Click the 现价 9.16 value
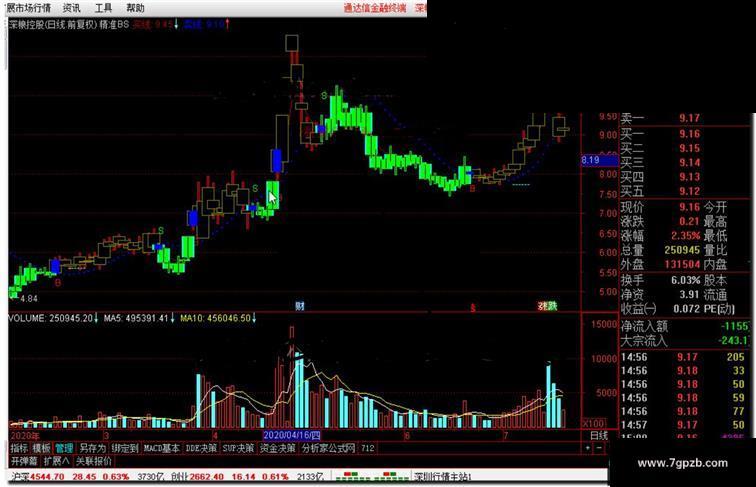 [x=689, y=207]
